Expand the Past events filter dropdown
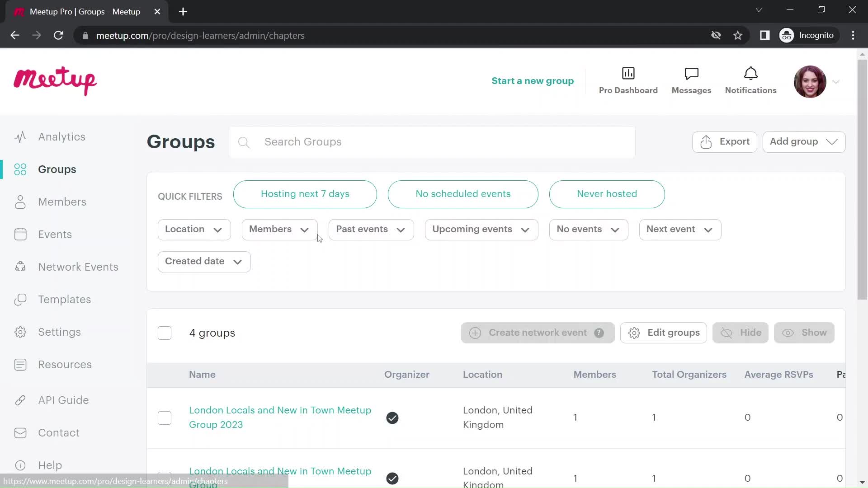The width and height of the screenshot is (868, 488). pos(371,230)
